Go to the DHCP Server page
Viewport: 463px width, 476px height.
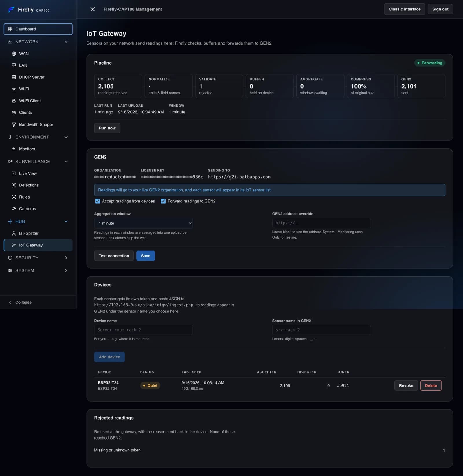(38, 77)
